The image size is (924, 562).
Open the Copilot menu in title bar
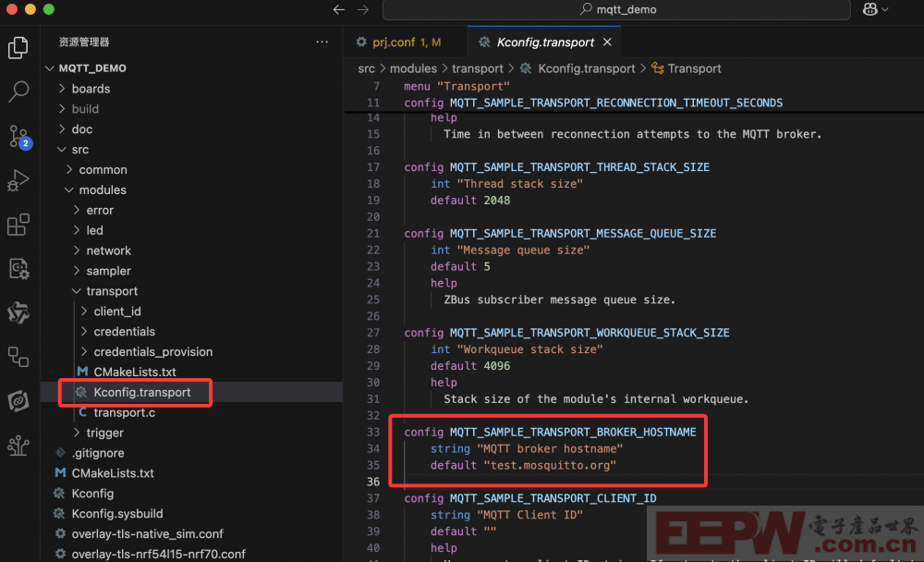(x=875, y=9)
